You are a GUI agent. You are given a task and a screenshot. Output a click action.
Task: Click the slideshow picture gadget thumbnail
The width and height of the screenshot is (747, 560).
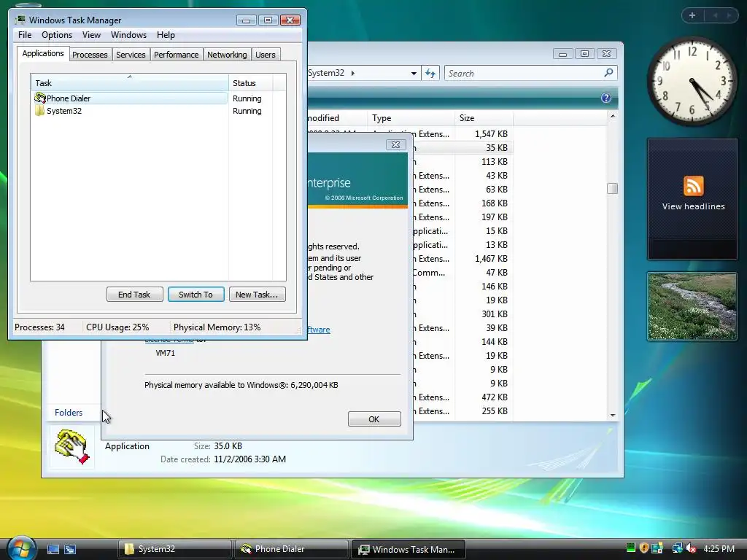click(692, 307)
